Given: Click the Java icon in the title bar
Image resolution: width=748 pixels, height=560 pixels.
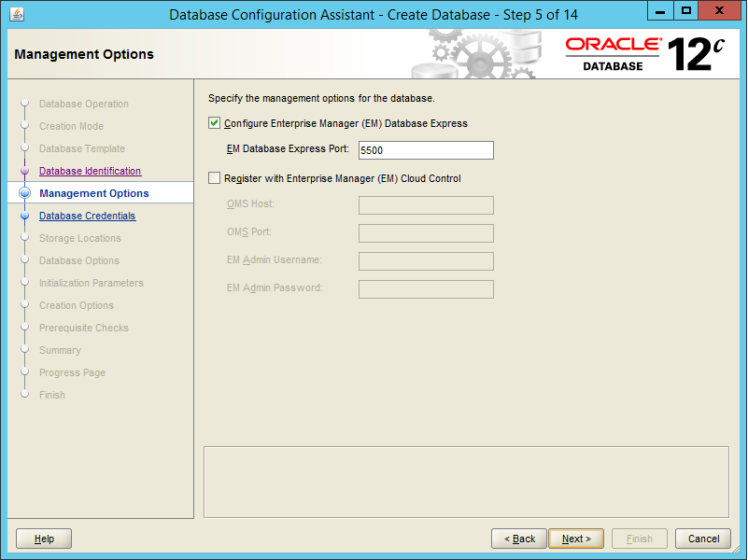Looking at the screenshot, I should pyautogui.click(x=17, y=14).
